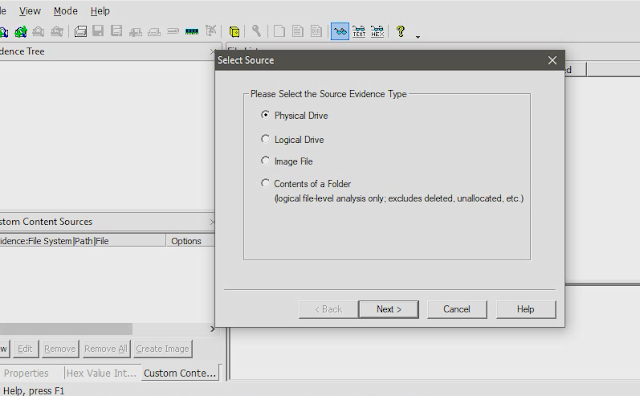Click the Remove All button
Viewport: 640px width, 396px height.
coord(106,349)
